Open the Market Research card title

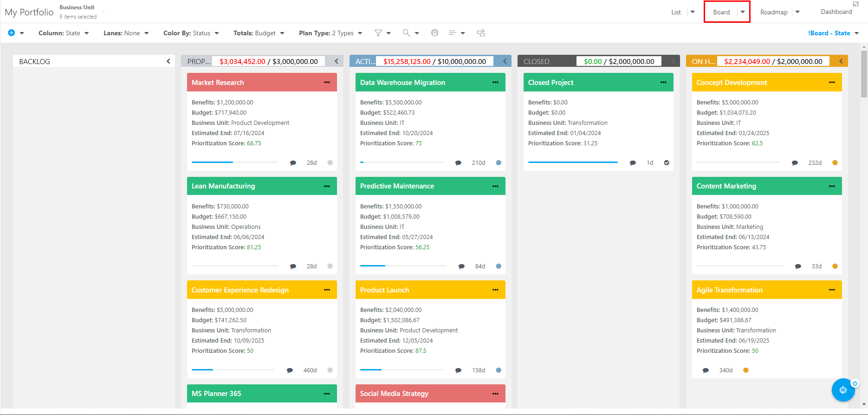pos(218,83)
